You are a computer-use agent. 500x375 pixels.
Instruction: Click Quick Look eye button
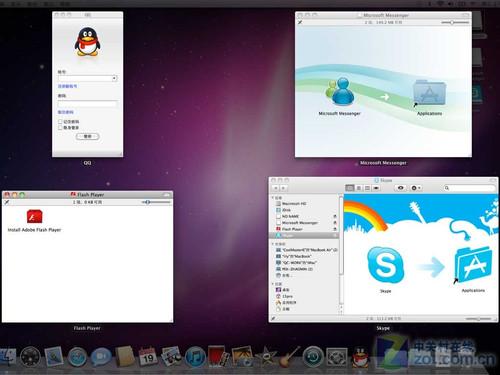pos(400,188)
